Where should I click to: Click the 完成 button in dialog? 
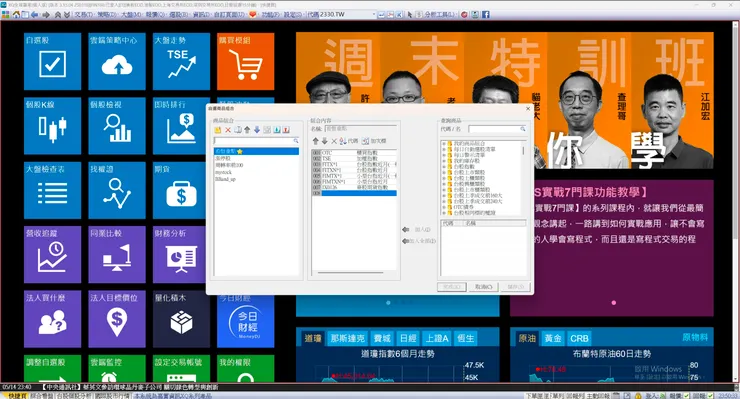pos(451,287)
